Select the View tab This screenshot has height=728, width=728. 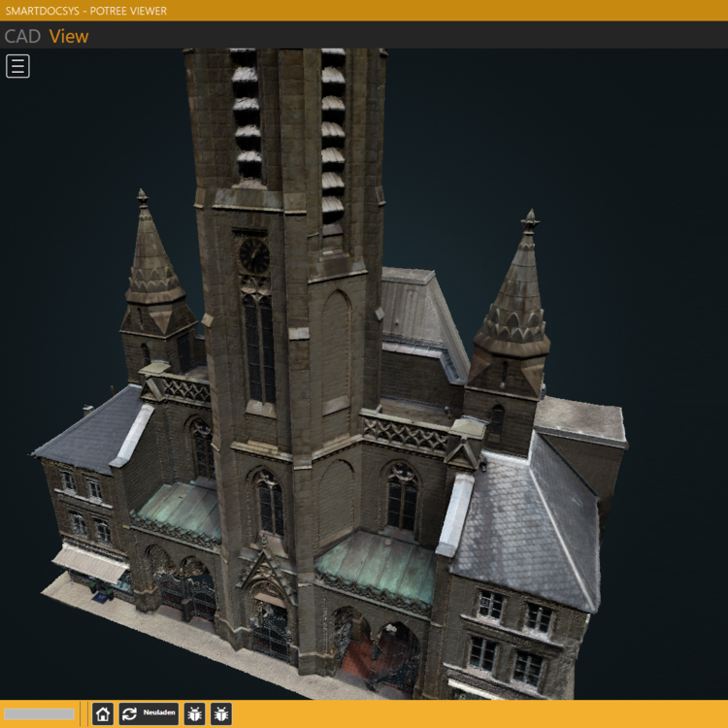tap(69, 37)
